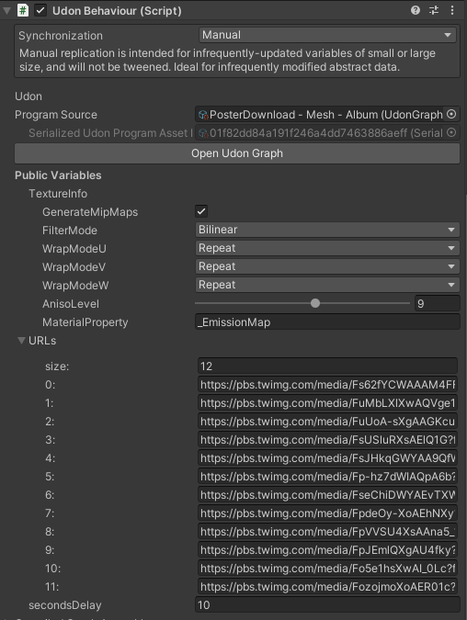Collapse the Udon Behaviour component foldout

pyautogui.click(x=7, y=11)
